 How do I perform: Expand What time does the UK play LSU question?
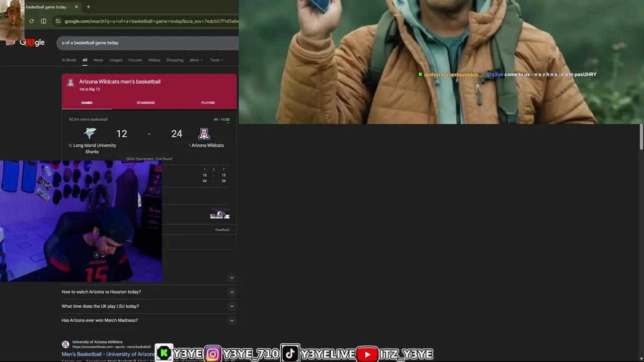click(149, 306)
